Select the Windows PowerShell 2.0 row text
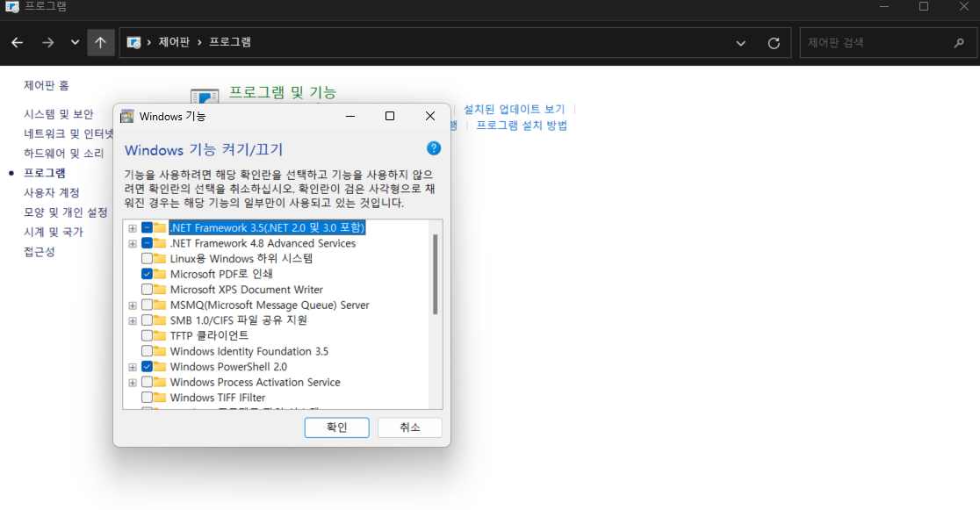The height and width of the screenshot is (510, 980). pyautogui.click(x=228, y=367)
